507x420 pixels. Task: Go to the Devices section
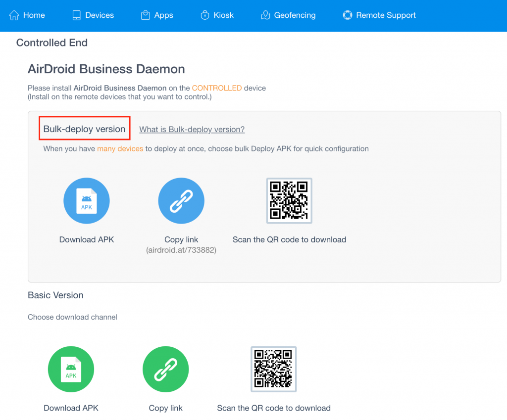tap(93, 15)
